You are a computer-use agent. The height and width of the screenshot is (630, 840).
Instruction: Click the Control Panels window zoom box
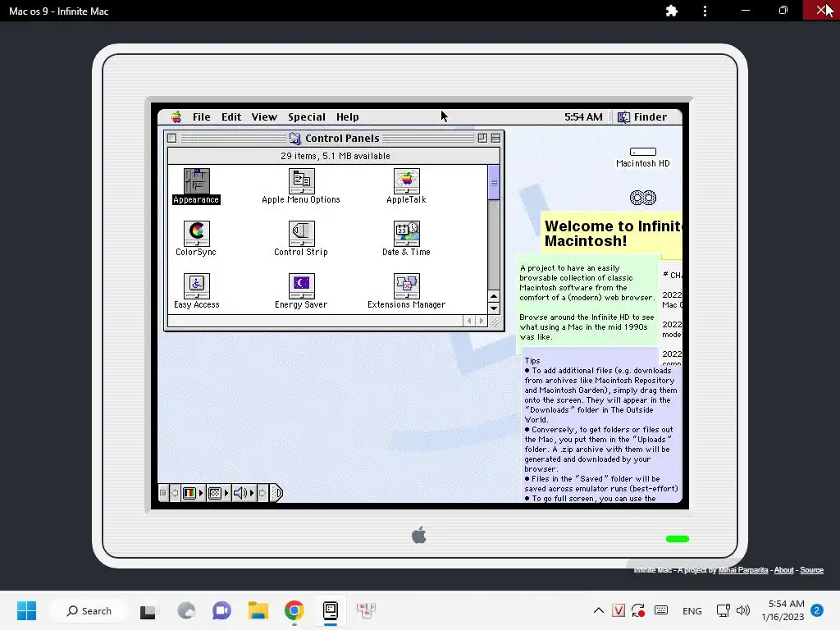pos(482,138)
